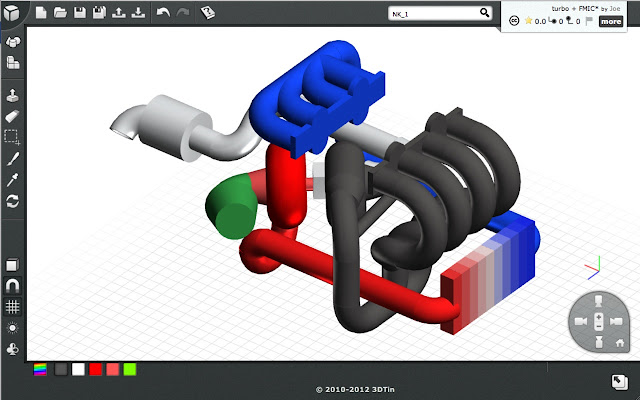The image size is (640, 400).
Task: Open the basic shapes geometry panel
Action: 13,42
